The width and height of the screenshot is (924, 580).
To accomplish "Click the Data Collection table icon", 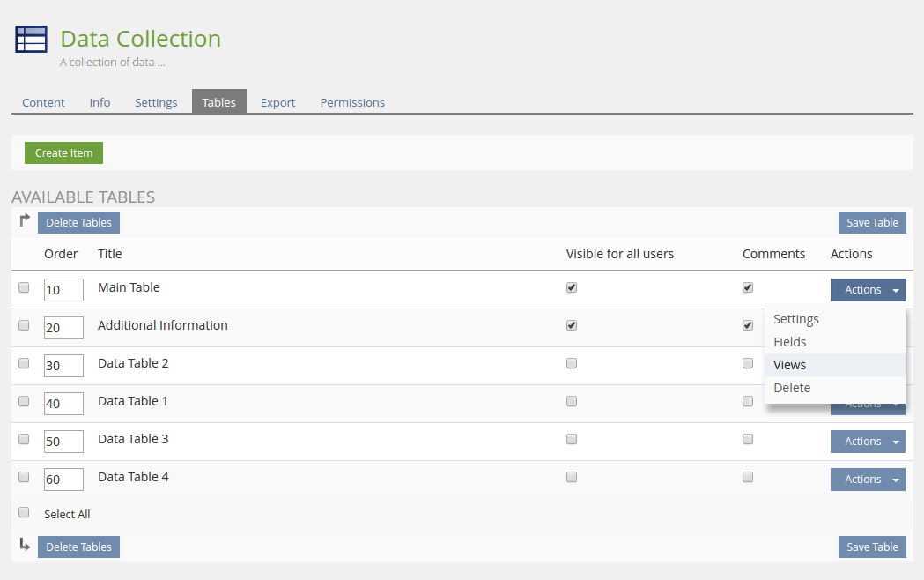I will pyautogui.click(x=31, y=40).
